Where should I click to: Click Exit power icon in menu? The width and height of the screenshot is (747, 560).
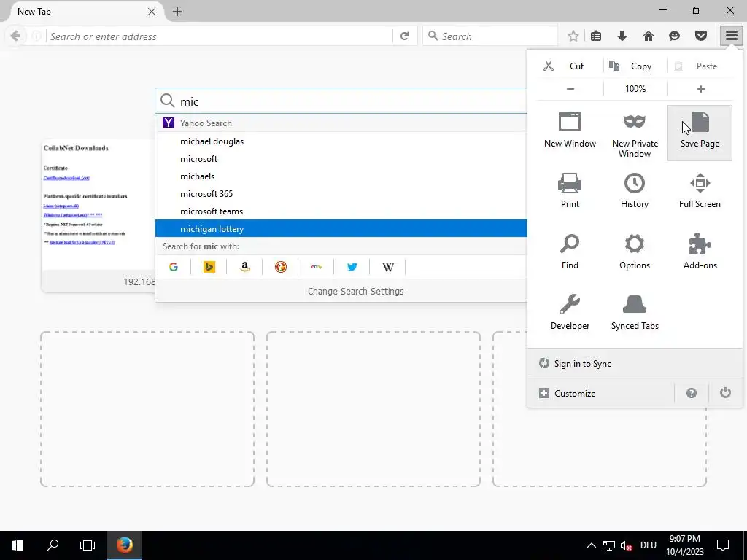(725, 393)
